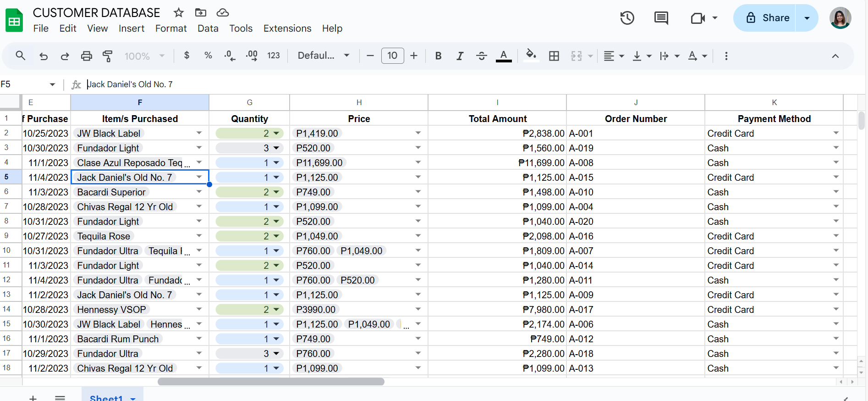Image resolution: width=868 pixels, height=401 pixels.
Task: Open quantity dropdown in row 2
Action: click(276, 134)
